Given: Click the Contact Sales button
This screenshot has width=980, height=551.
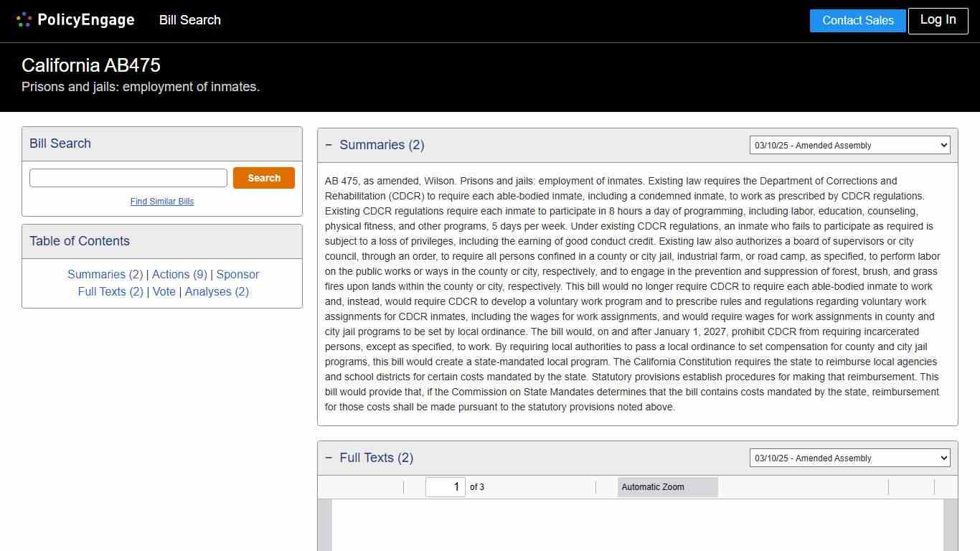Looking at the screenshot, I should [x=857, y=20].
